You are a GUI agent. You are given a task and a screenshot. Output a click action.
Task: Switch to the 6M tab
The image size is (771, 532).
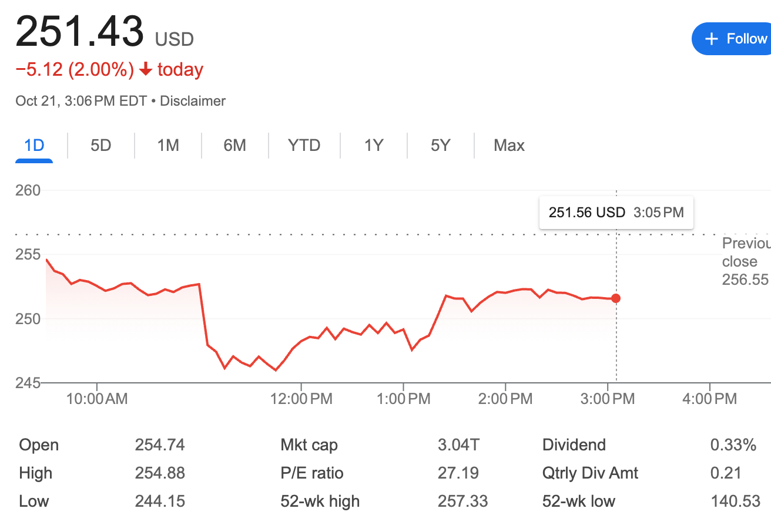tap(234, 145)
